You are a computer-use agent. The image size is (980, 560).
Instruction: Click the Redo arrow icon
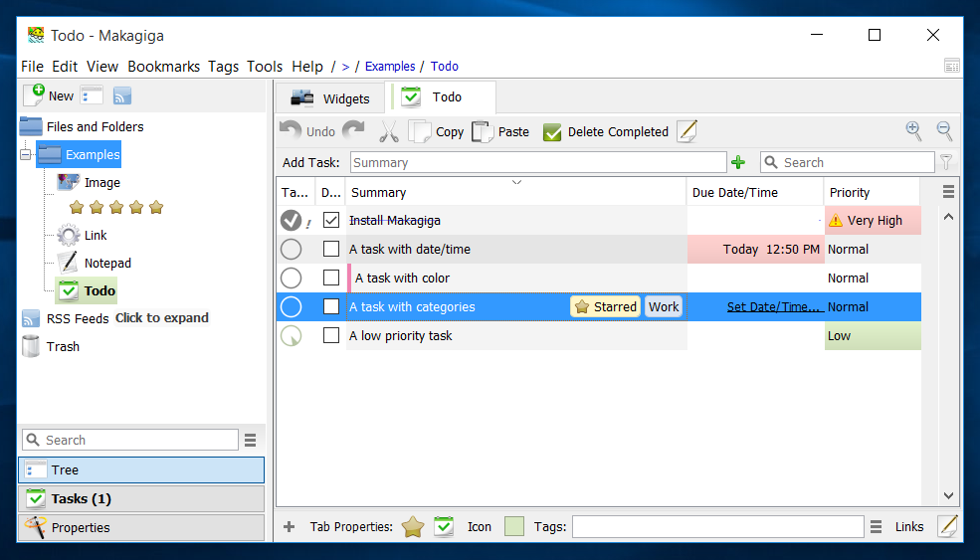tap(353, 130)
